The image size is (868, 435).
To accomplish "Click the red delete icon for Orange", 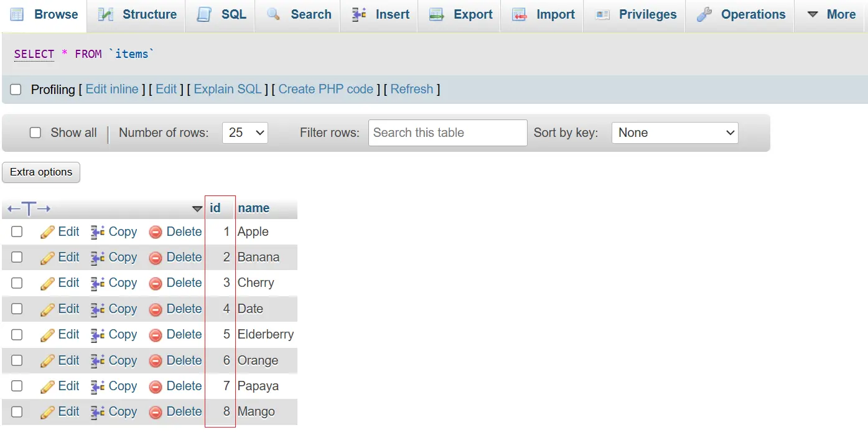I will 156,361.
